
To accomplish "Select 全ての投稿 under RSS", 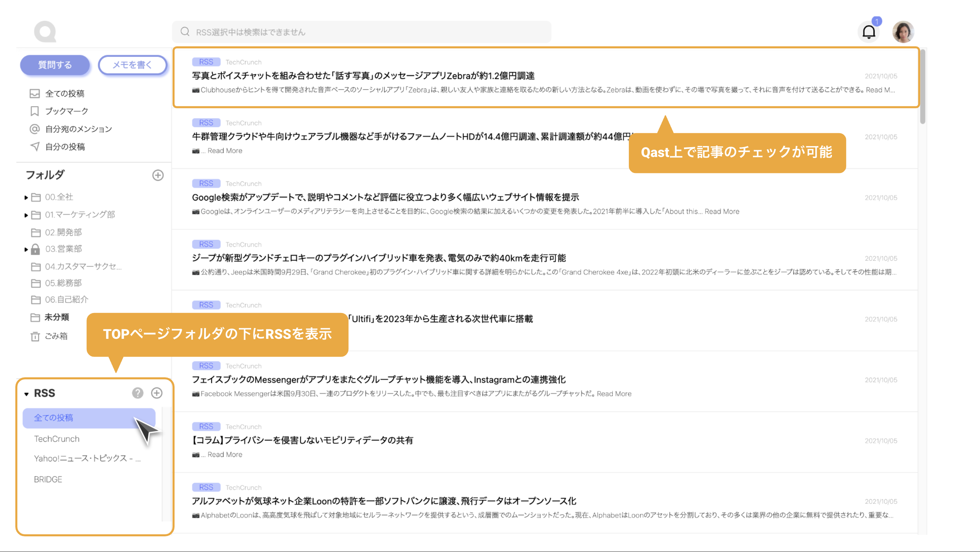I will pos(89,418).
